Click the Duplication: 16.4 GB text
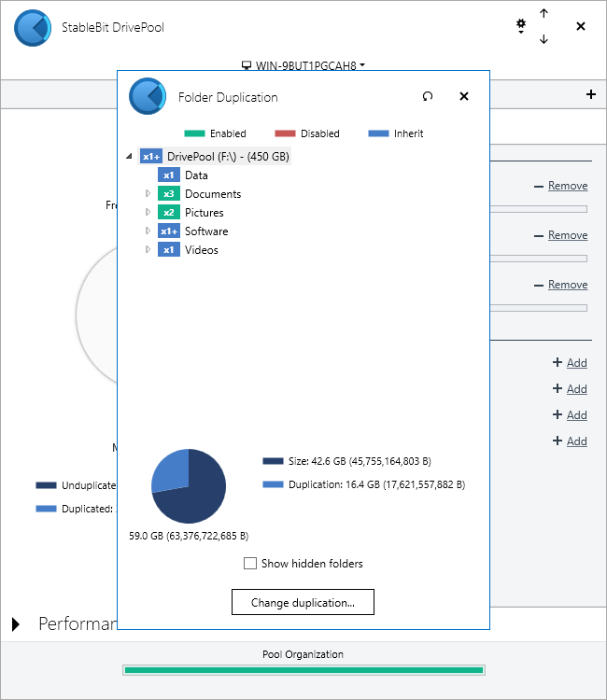Viewport: 607px width, 700px height. (376, 484)
